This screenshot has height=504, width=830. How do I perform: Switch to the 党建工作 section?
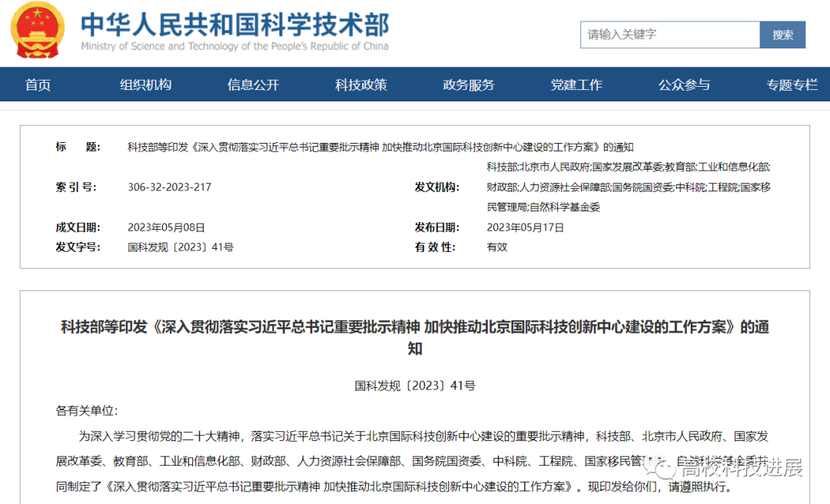(x=576, y=85)
